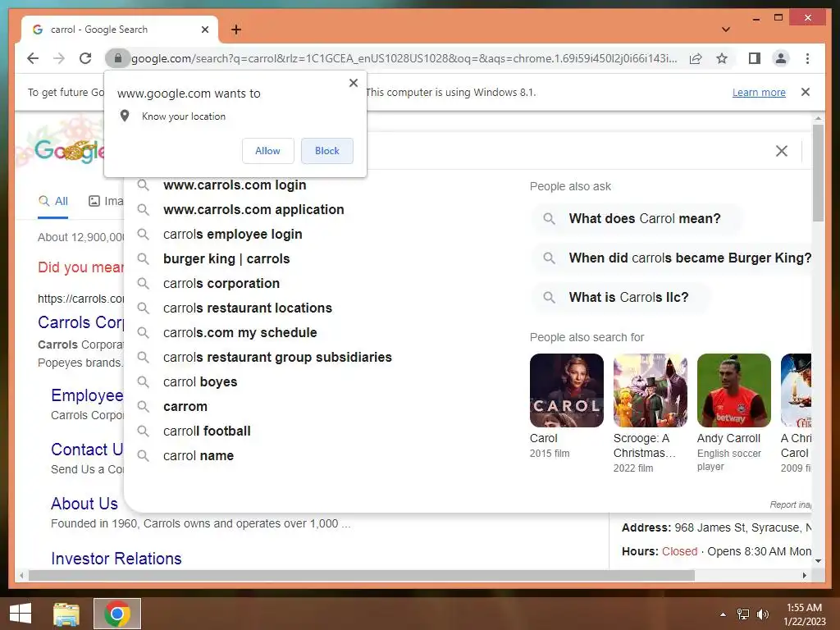Choose suggestion carrols restaurant locations
This screenshot has width=840, height=630.
(248, 308)
